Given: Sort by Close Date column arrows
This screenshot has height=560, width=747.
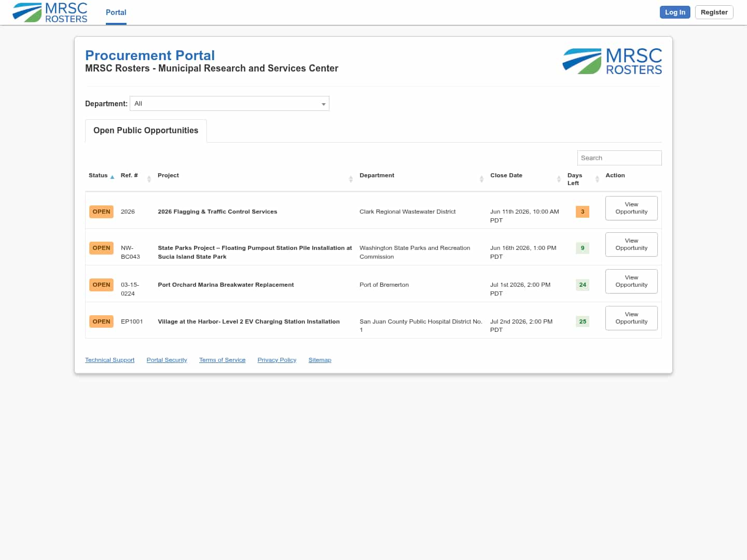Looking at the screenshot, I should point(559,179).
